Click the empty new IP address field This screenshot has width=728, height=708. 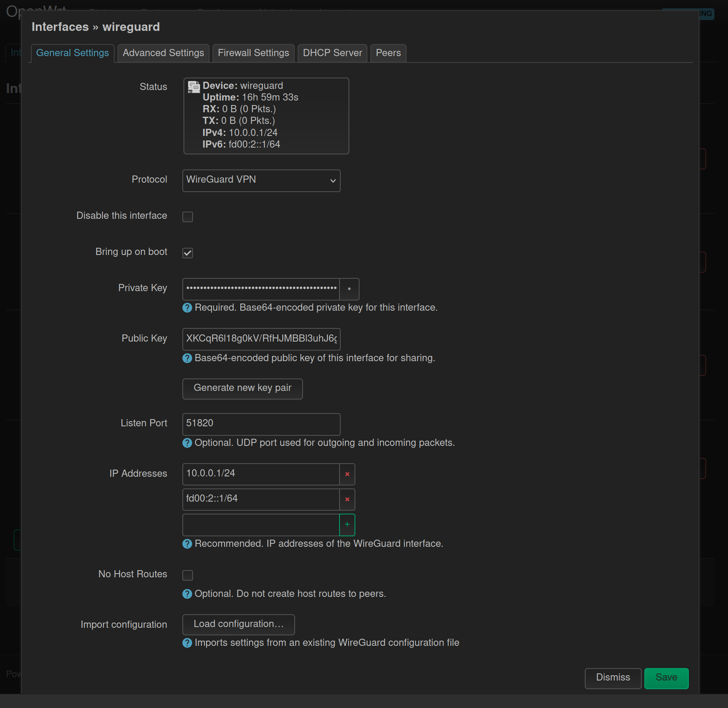[261, 525]
